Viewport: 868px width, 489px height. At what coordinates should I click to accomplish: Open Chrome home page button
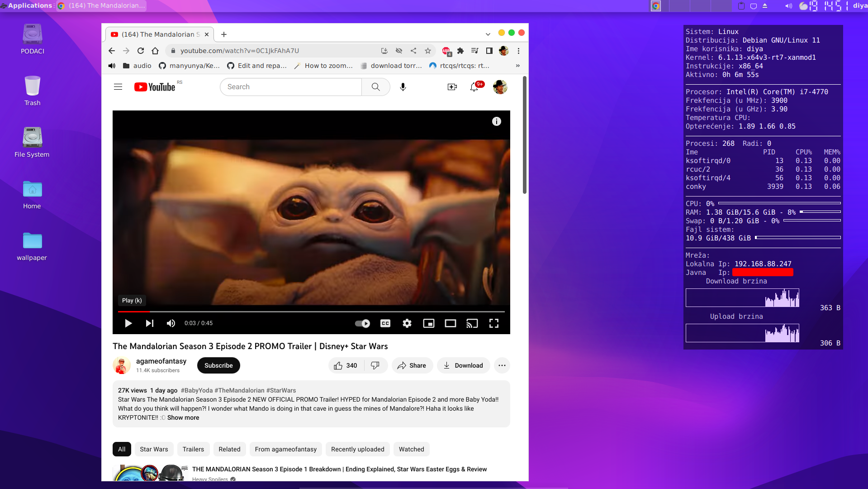(x=155, y=51)
